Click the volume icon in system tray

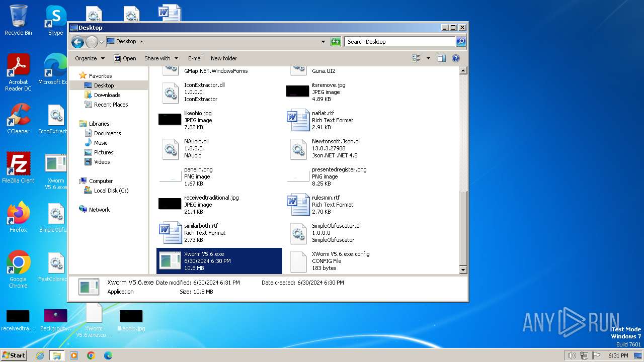click(x=572, y=355)
